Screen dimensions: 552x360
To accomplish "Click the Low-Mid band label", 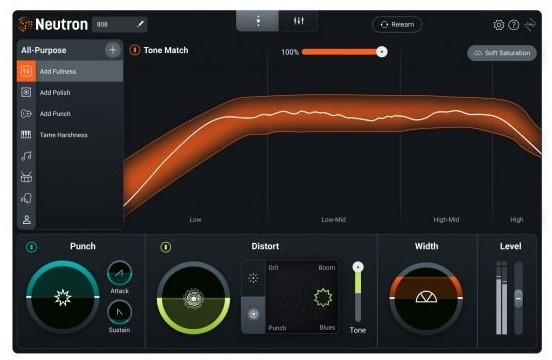I will (x=333, y=220).
